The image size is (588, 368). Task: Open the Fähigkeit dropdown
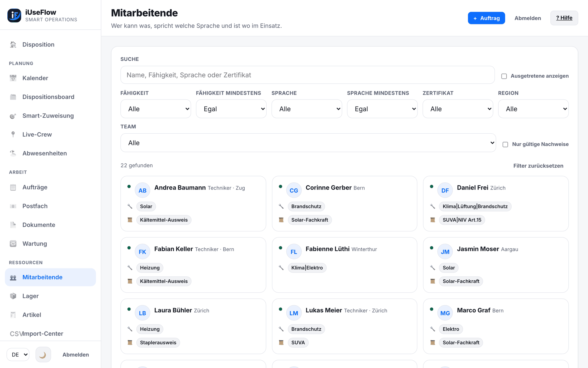[x=156, y=109]
